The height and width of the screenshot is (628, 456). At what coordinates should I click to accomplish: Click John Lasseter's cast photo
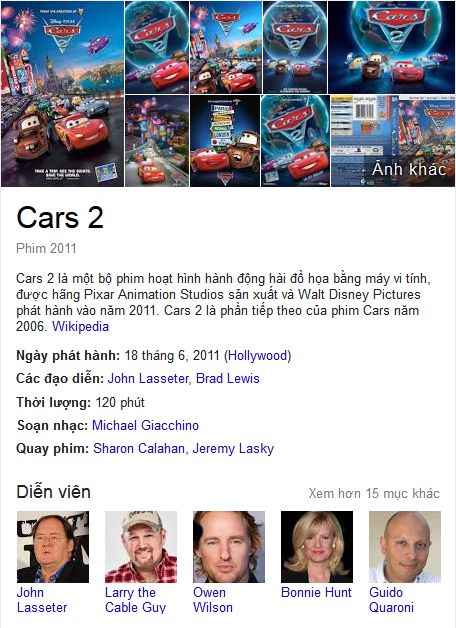point(53,547)
